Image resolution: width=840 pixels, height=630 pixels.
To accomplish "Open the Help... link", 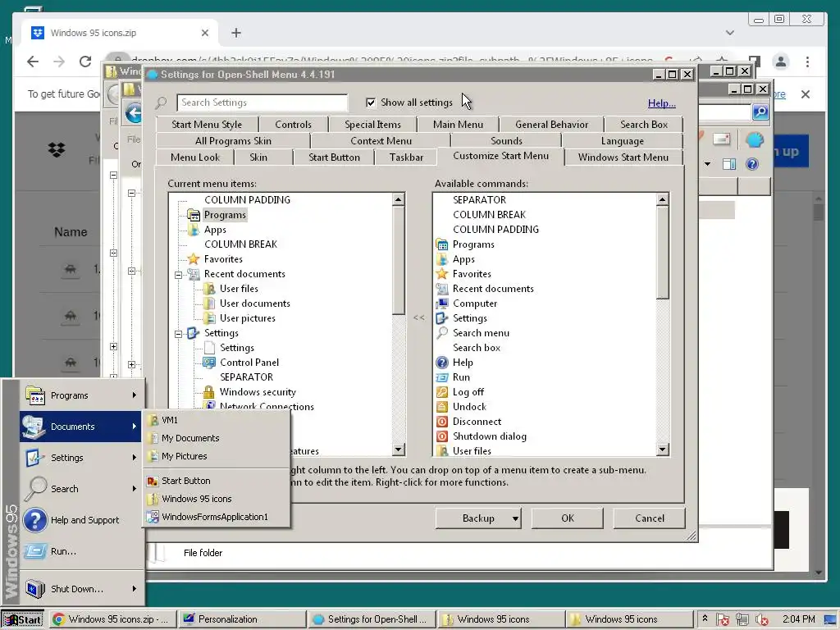I will pos(662,103).
